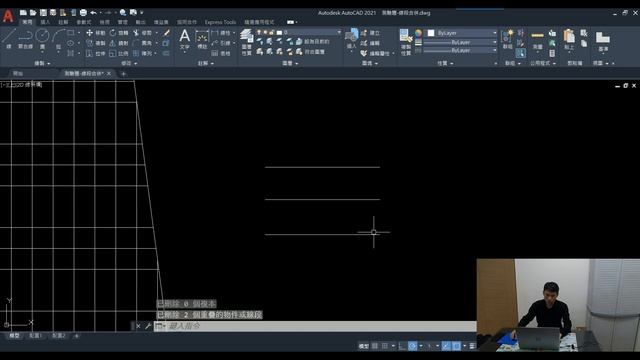Open the Base view tool
This screenshot has height=360, width=640.
click(x=603, y=41)
